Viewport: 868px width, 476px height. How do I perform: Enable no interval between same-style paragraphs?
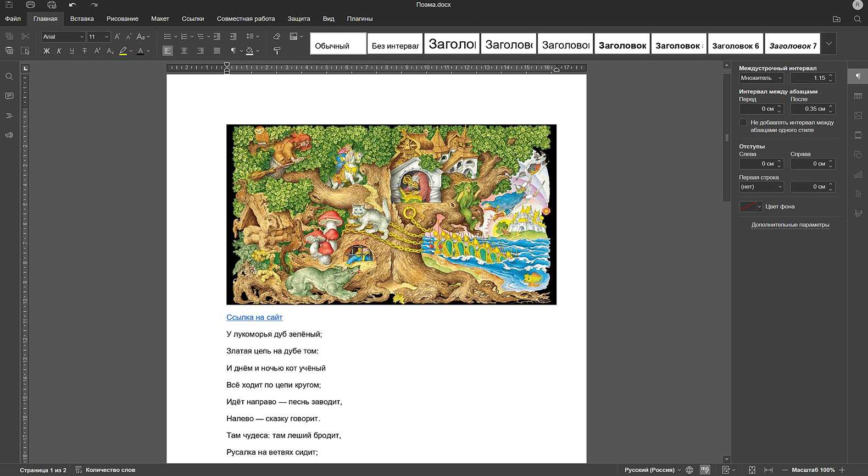743,123
